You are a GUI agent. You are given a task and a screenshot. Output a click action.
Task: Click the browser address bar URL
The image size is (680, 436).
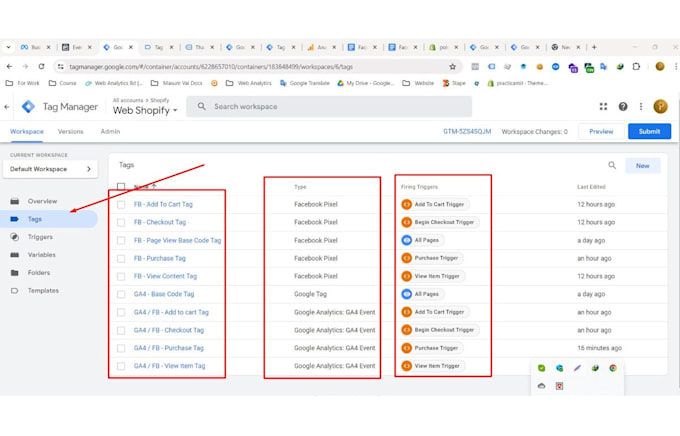(211, 67)
